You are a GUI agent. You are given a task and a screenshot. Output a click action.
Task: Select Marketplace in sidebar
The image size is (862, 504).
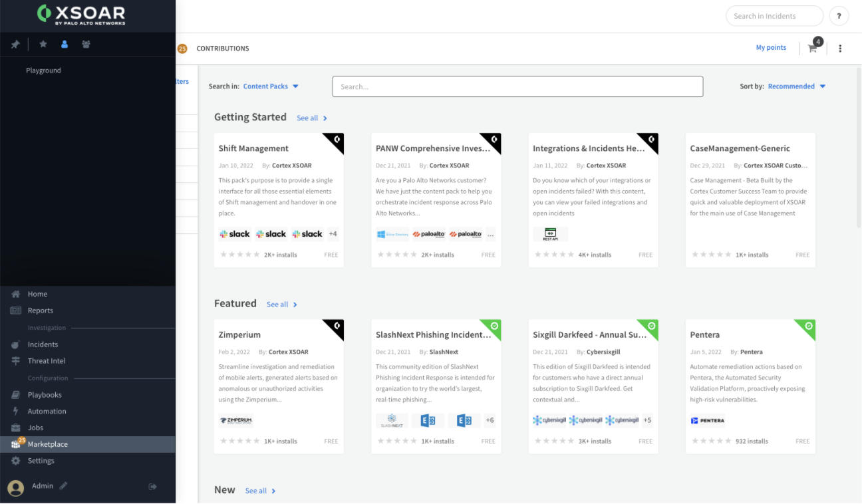click(88, 444)
